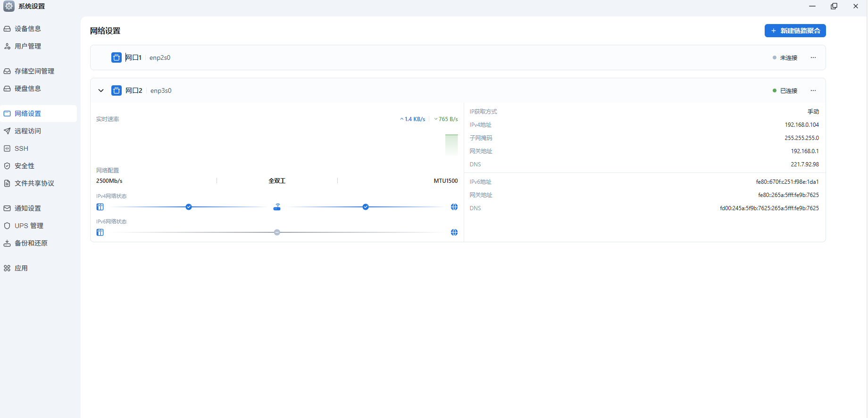The image size is (868, 418).
Task: Open 文件共享协议 settings page
Action: coord(34,183)
